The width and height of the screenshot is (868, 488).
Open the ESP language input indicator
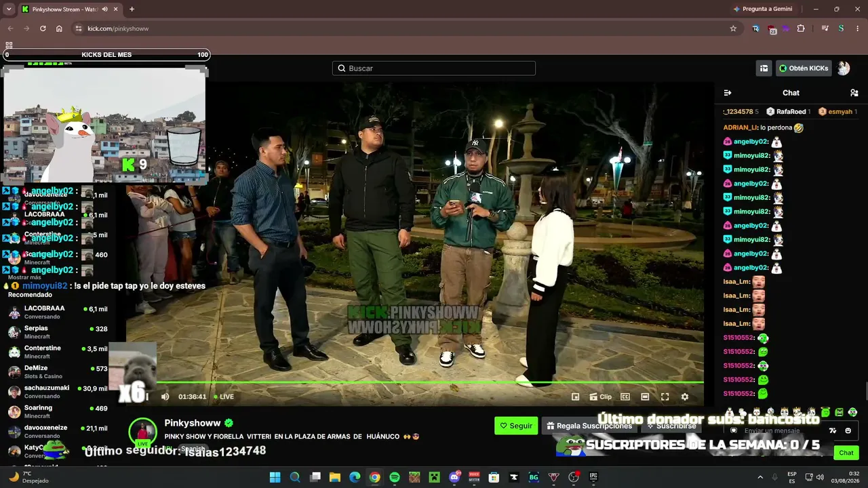pyautogui.click(x=792, y=477)
